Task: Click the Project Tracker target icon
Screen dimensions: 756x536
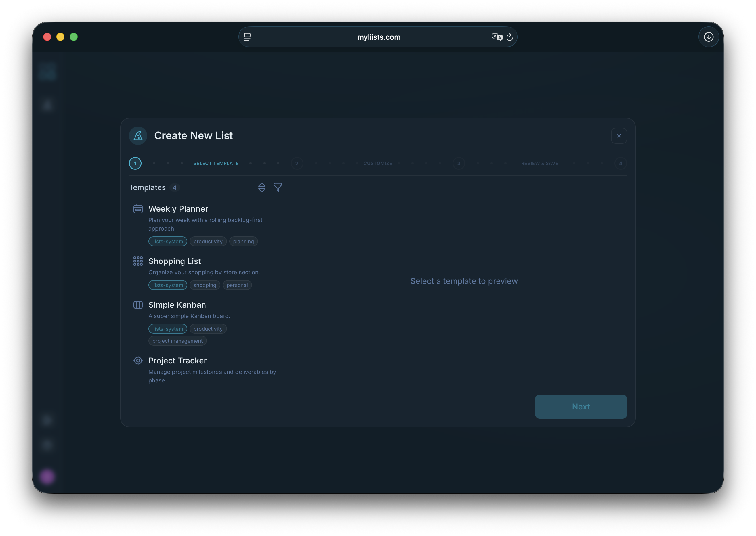Action: (138, 360)
